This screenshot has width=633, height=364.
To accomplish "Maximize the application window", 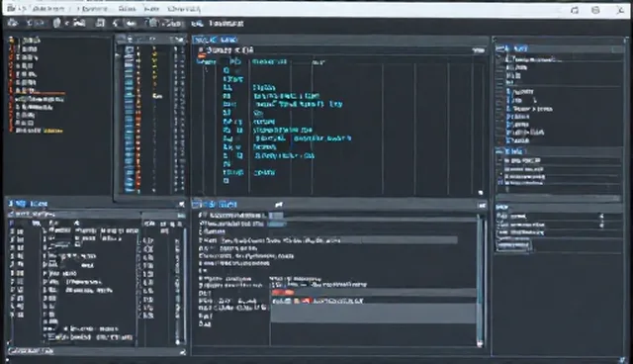I will (x=595, y=10).
